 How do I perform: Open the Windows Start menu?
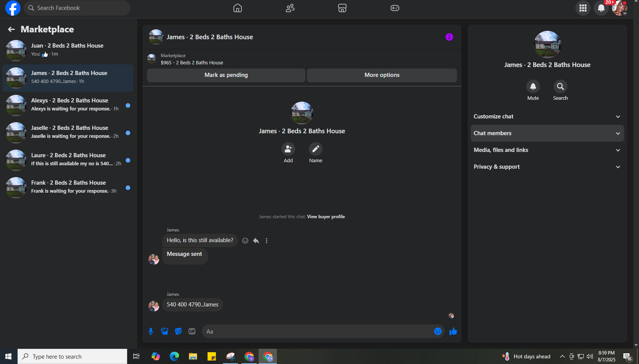click(8, 356)
